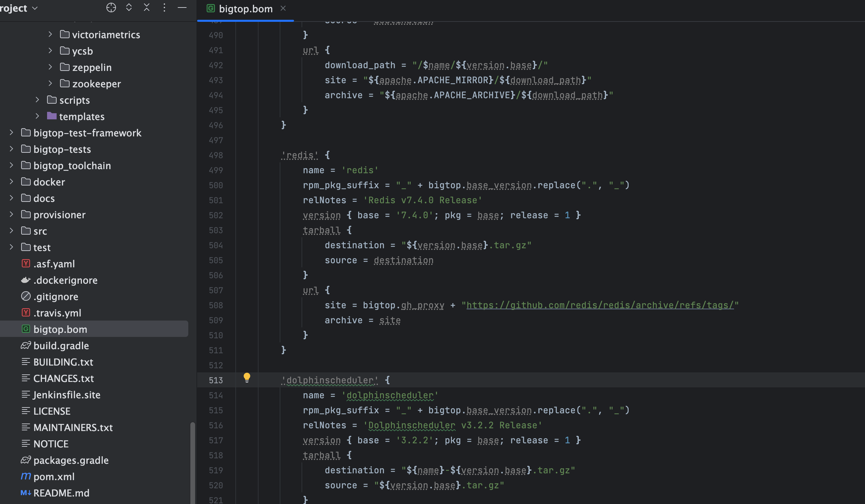Place cursor on 'redis' block header
The width and height of the screenshot is (865, 504).
click(300, 155)
